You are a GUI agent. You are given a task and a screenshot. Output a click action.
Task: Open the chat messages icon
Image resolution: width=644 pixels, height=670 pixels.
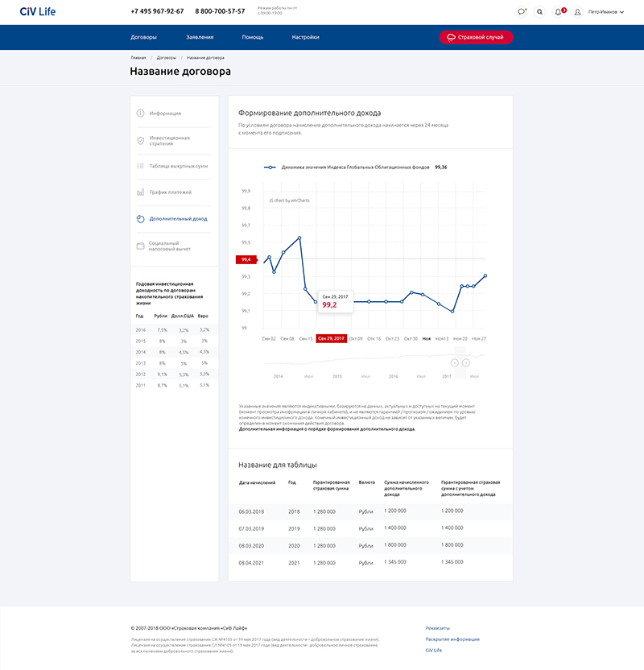[522, 12]
